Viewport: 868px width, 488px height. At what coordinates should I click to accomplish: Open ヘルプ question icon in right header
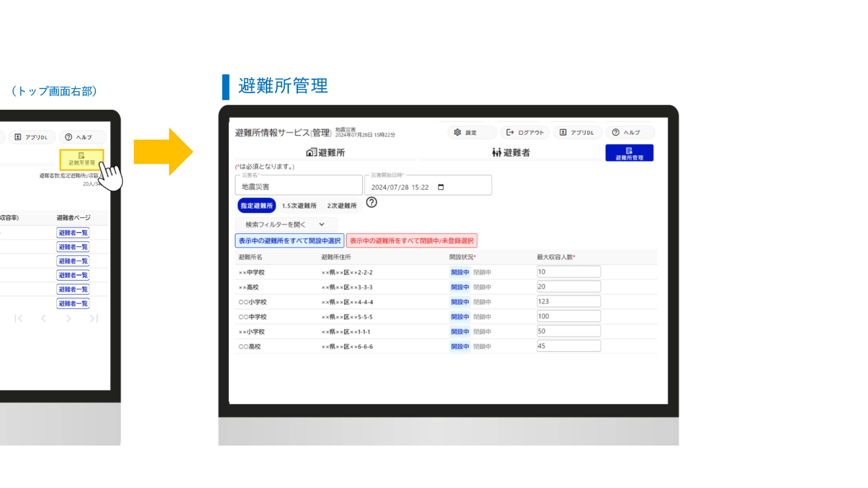coord(616,132)
